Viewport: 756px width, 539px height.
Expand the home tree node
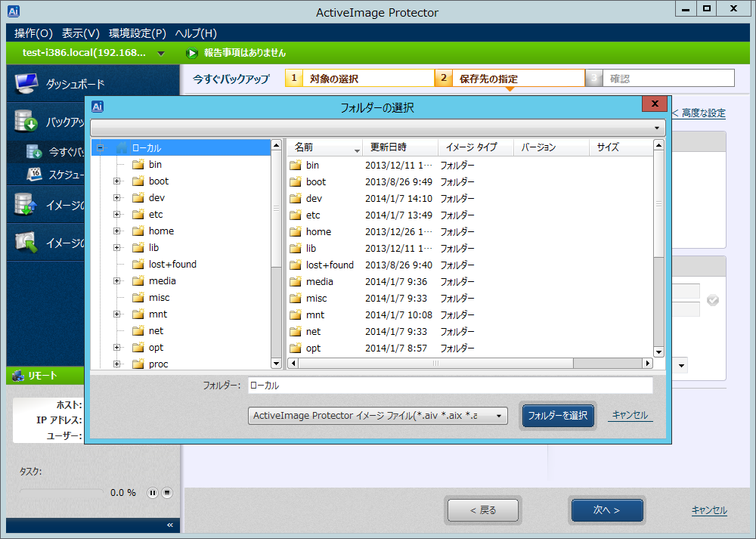(x=116, y=231)
